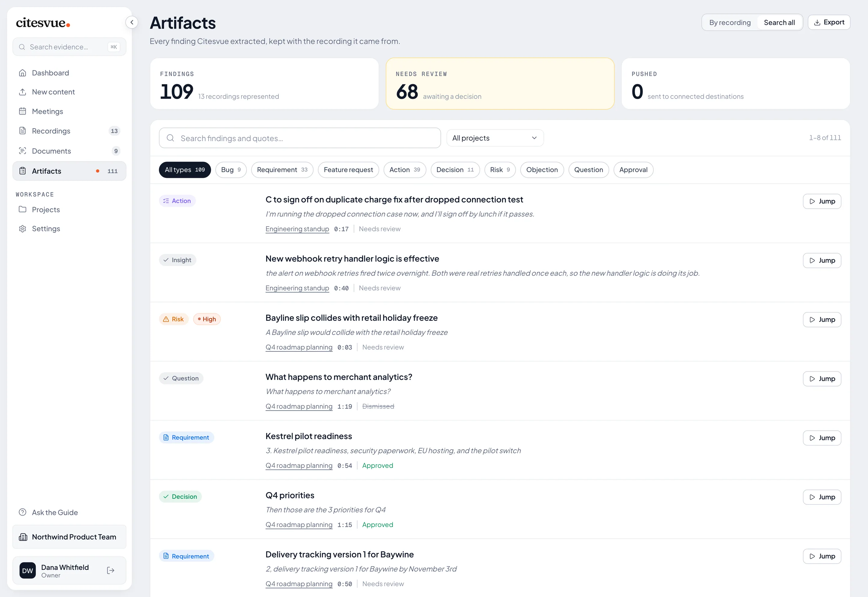Focus the Search evidence field
868x597 pixels.
pyautogui.click(x=69, y=47)
